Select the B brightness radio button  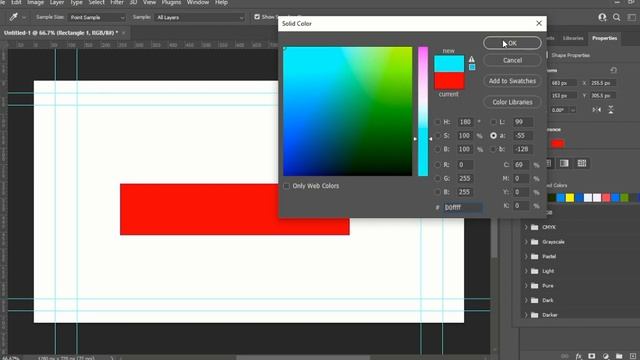(438, 149)
